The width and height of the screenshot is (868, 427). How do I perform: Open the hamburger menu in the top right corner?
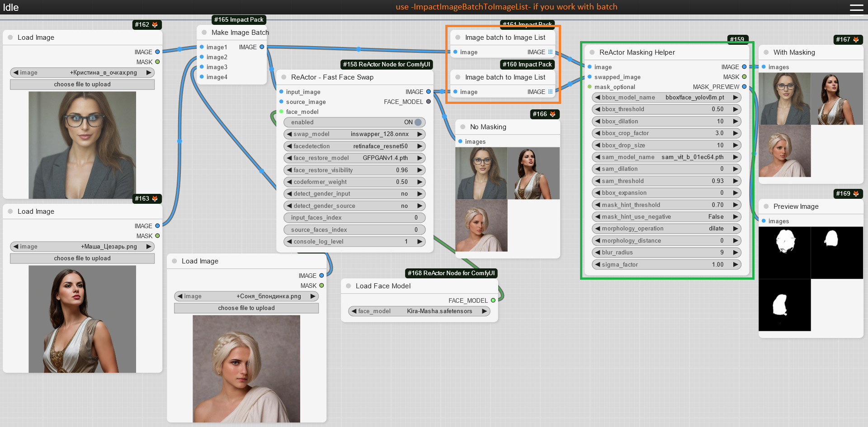tap(857, 7)
